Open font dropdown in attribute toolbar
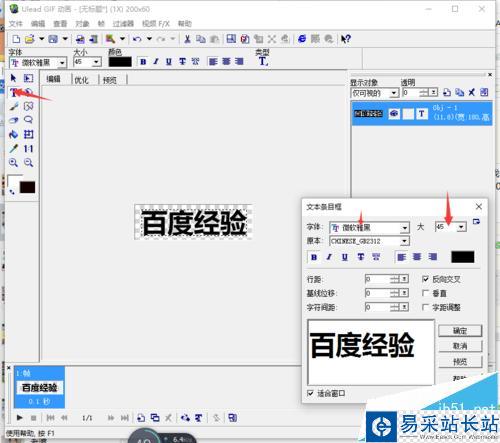 point(62,63)
